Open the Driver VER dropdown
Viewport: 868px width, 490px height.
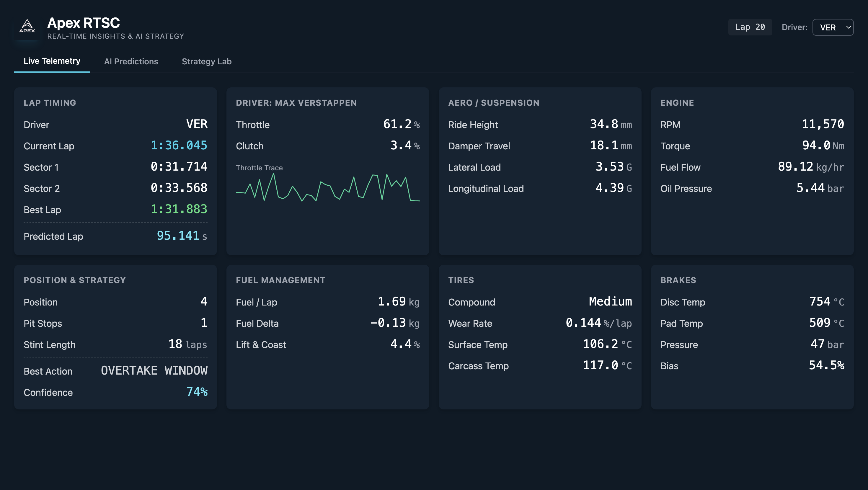829,27
